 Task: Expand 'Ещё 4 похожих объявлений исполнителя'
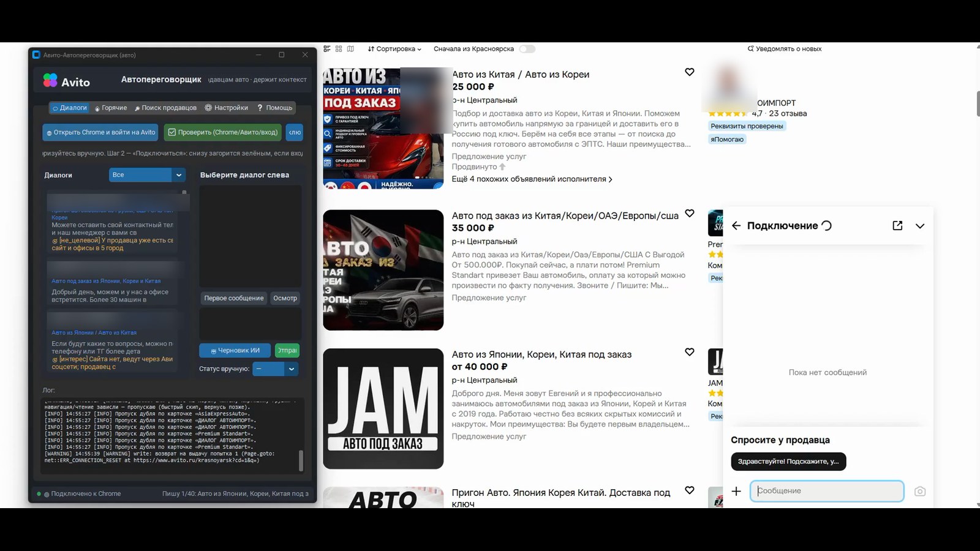pos(532,179)
